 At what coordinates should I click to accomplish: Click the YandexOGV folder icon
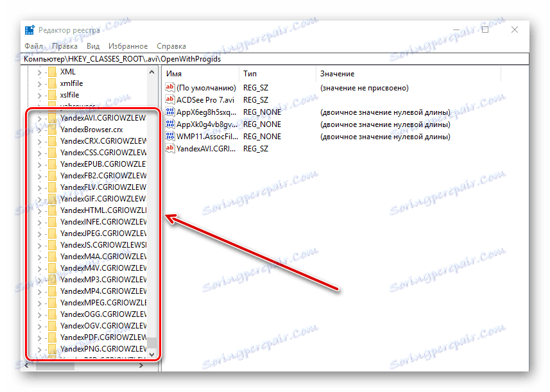(52, 326)
